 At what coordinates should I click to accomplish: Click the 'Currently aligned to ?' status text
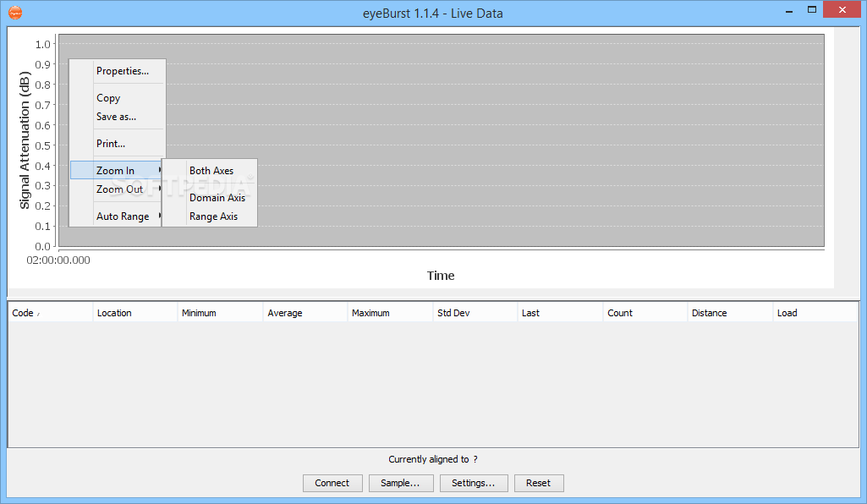(433, 459)
